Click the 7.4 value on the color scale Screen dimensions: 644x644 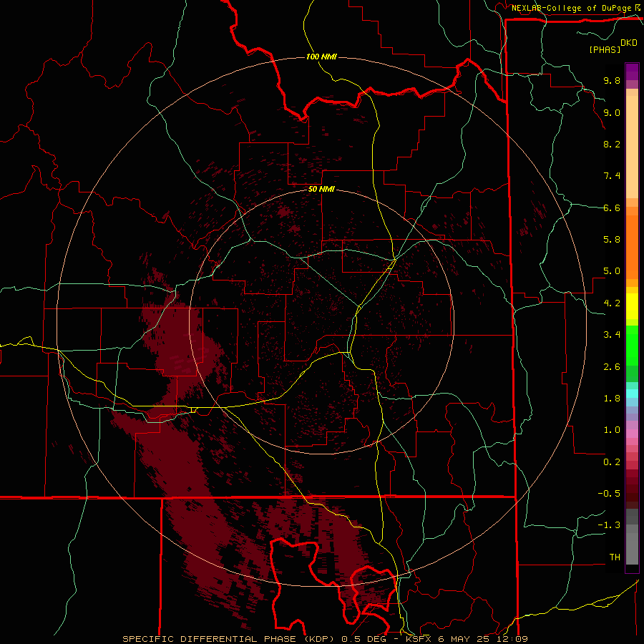612,176
